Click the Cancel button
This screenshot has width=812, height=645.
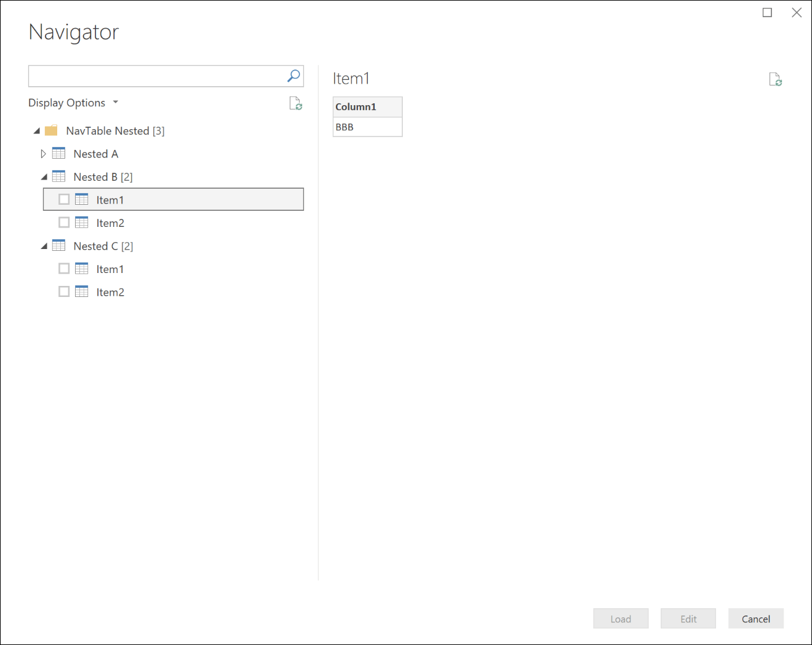755,619
